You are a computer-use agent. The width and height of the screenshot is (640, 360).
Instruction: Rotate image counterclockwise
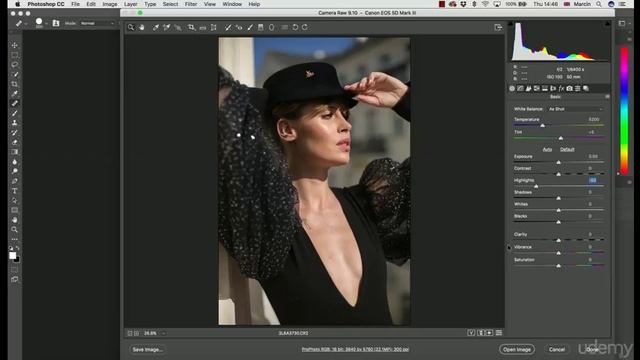(295, 27)
